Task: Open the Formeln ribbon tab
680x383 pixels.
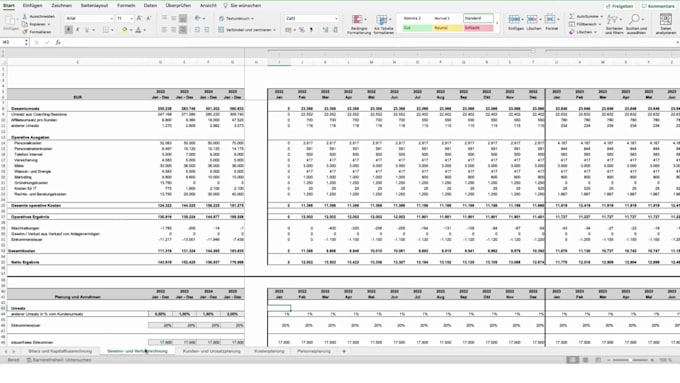Action: [x=126, y=6]
